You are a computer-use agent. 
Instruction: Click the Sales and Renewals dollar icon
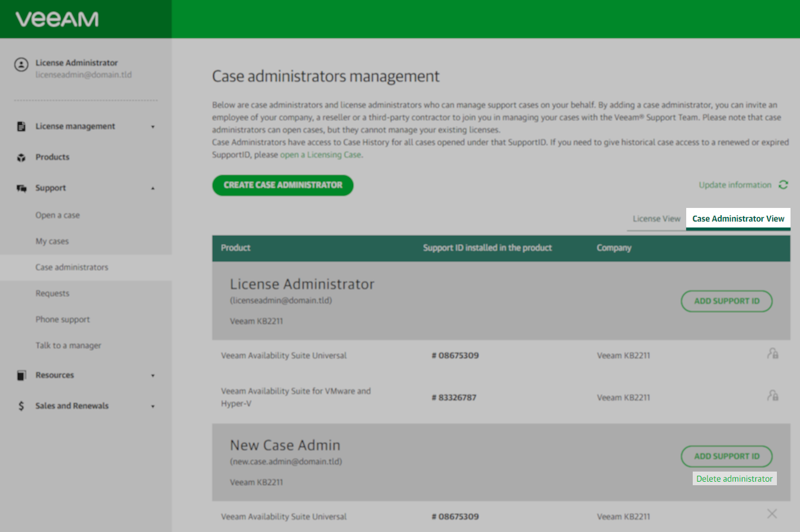coord(21,406)
